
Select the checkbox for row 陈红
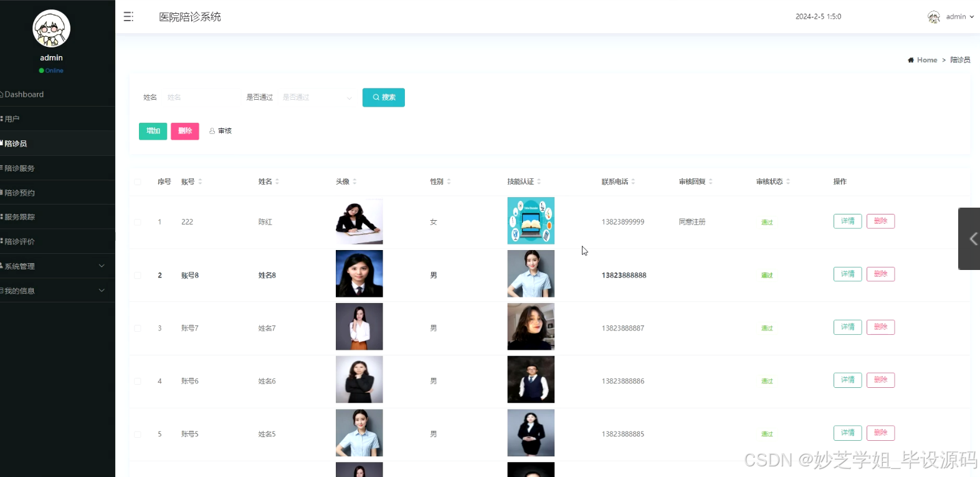[x=138, y=222]
